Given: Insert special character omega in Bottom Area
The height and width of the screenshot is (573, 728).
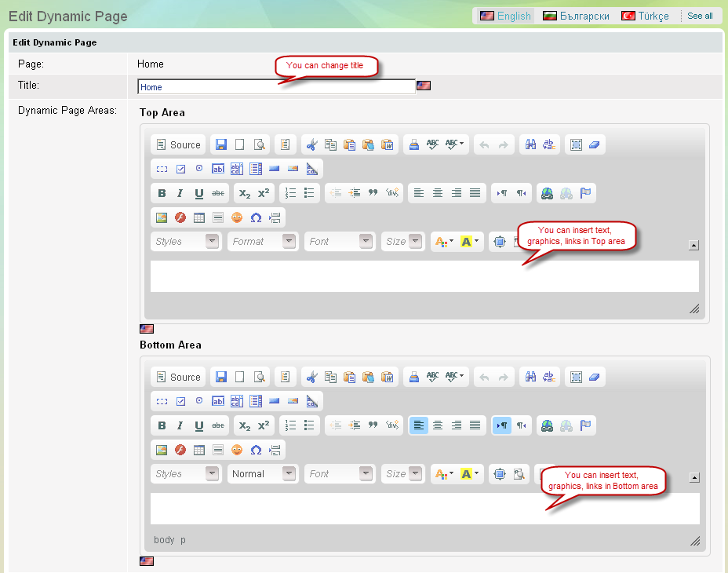Looking at the screenshot, I should pyautogui.click(x=256, y=450).
